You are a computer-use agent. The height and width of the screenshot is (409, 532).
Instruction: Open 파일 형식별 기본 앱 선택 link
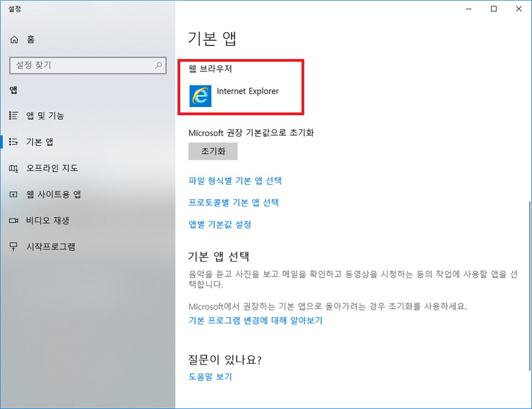[234, 180]
